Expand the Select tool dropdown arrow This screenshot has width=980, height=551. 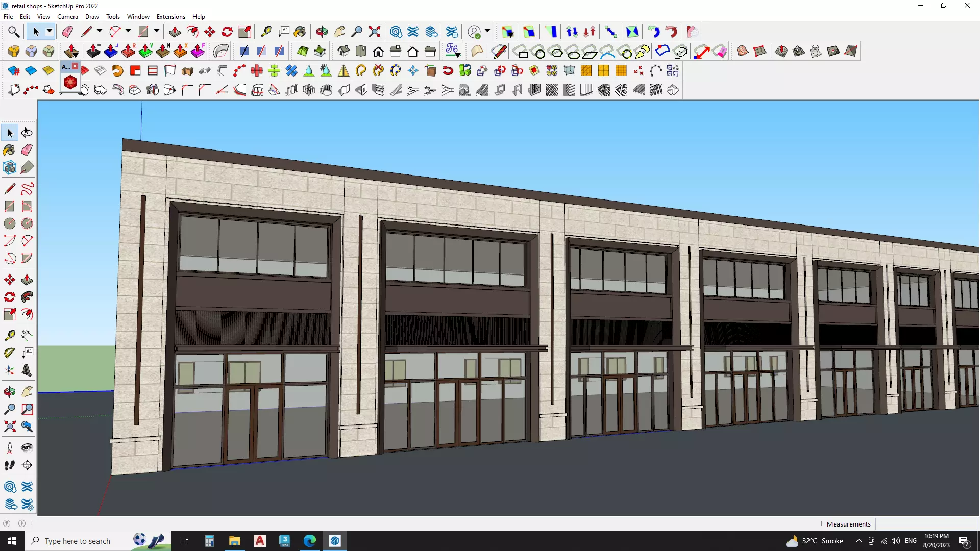[x=50, y=32]
